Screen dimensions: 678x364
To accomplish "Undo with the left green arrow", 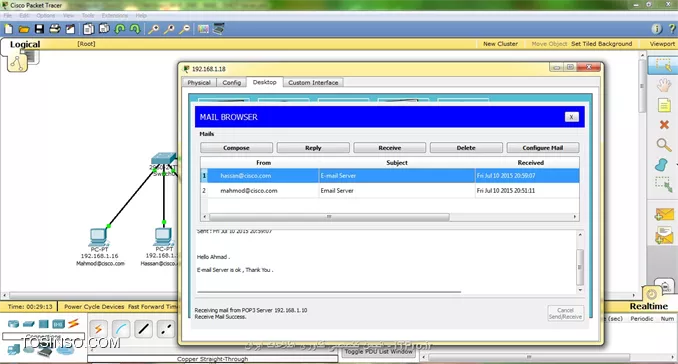I will [120, 29].
